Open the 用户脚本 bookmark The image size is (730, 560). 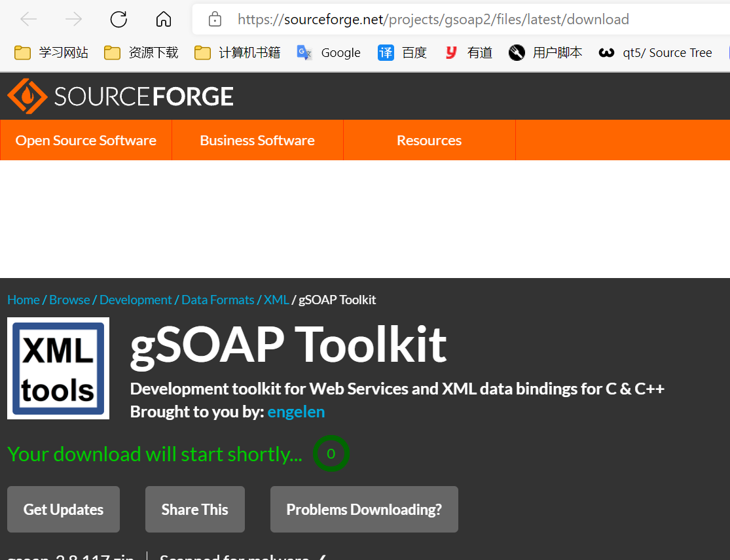tap(545, 52)
